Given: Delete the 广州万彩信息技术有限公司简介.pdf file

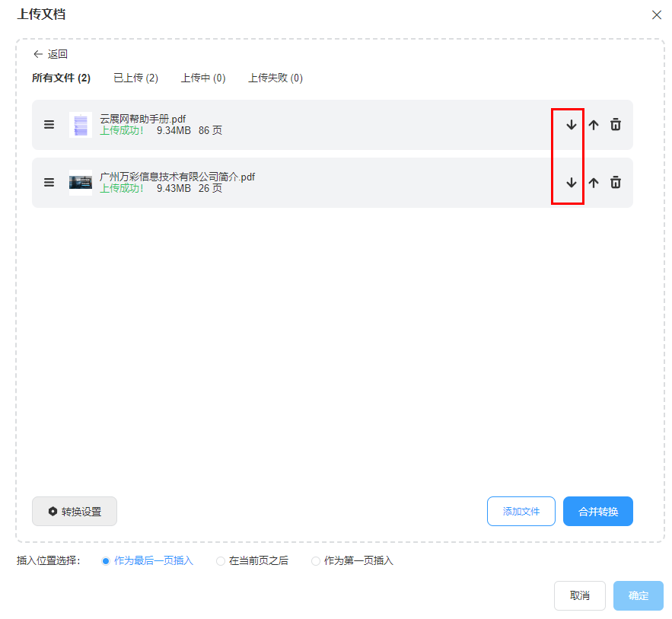Looking at the screenshot, I should (x=616, y=183).
